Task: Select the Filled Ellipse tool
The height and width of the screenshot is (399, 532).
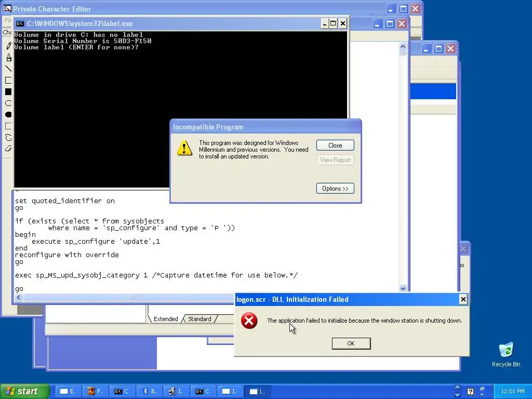Action: pyautogui.click(x=8, y=115)
